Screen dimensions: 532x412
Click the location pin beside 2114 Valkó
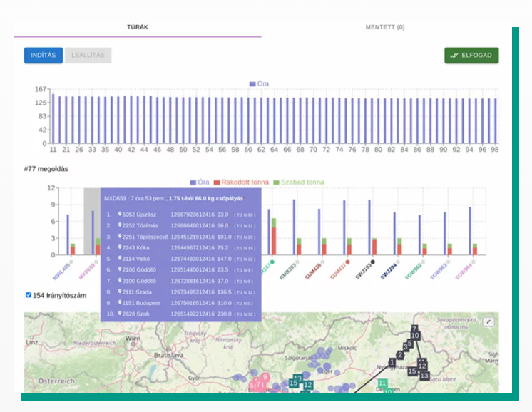click(x=120, y=258)
